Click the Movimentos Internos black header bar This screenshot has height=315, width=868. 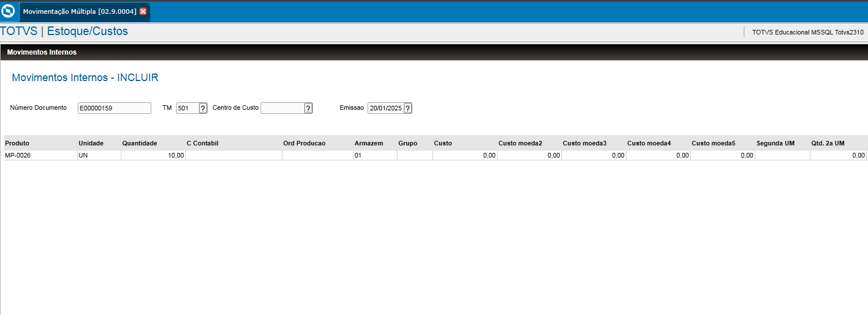point(434,52)
